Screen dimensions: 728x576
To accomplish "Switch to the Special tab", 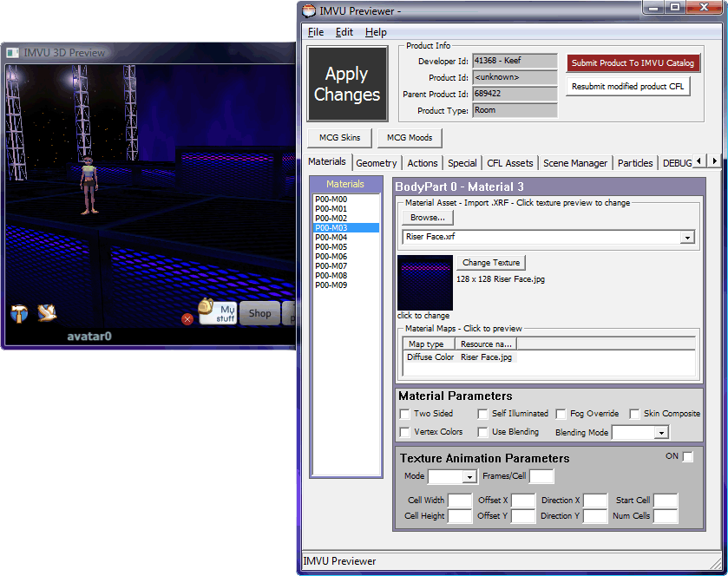I will (462, 163).
